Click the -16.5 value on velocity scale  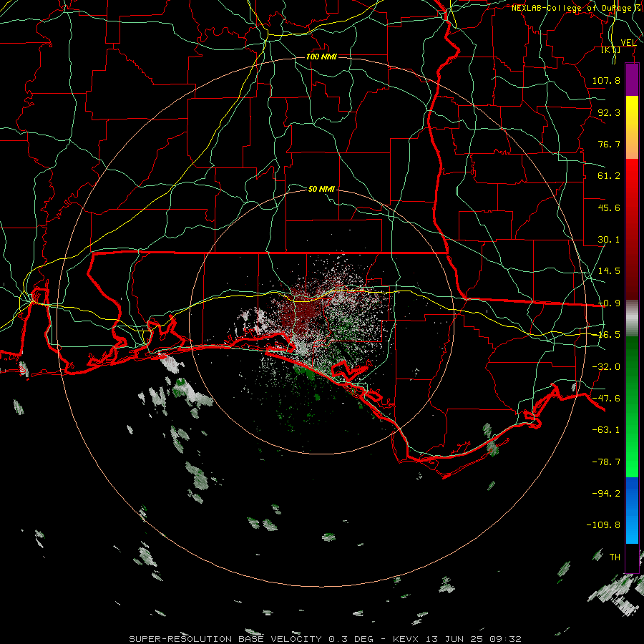(609, 335)
